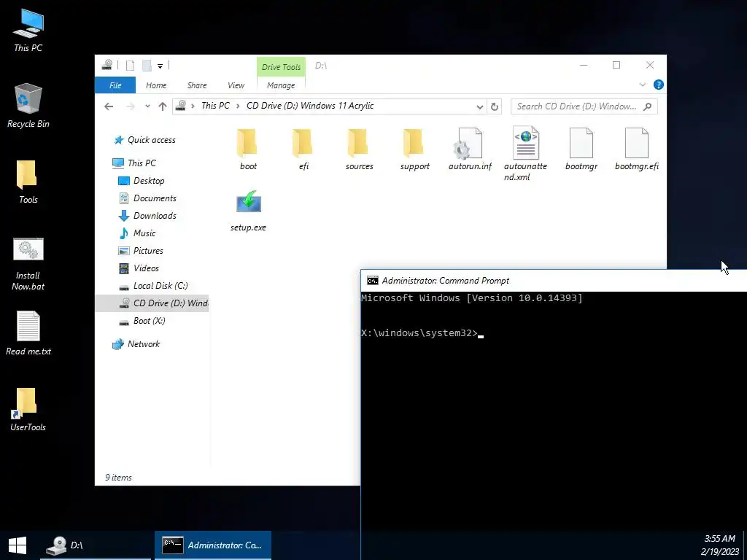Image resolution: width=747 pixels, height=560 pixels.
Task: Select CD Drive (D:) in navigation pane
Action: click(152, 303)
